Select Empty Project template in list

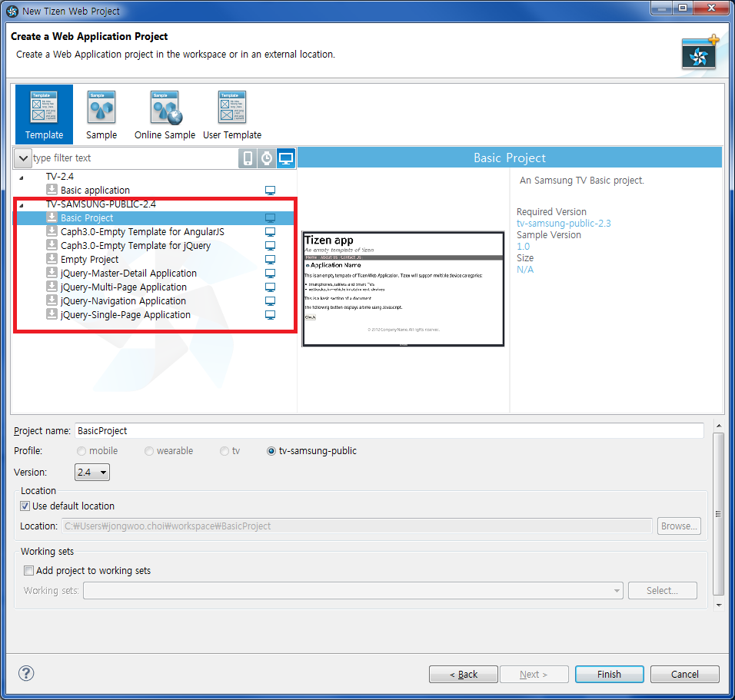click(x=89, y=260)
